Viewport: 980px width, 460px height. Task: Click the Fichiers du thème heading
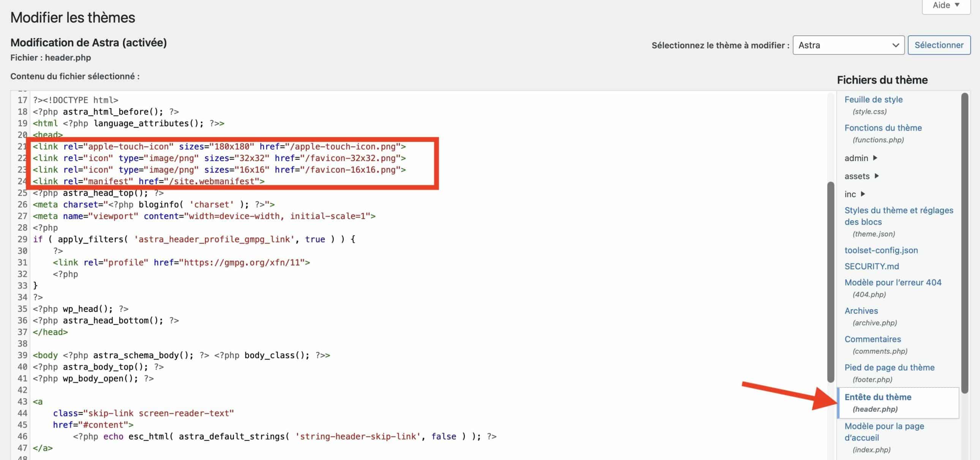click(882, 80)
